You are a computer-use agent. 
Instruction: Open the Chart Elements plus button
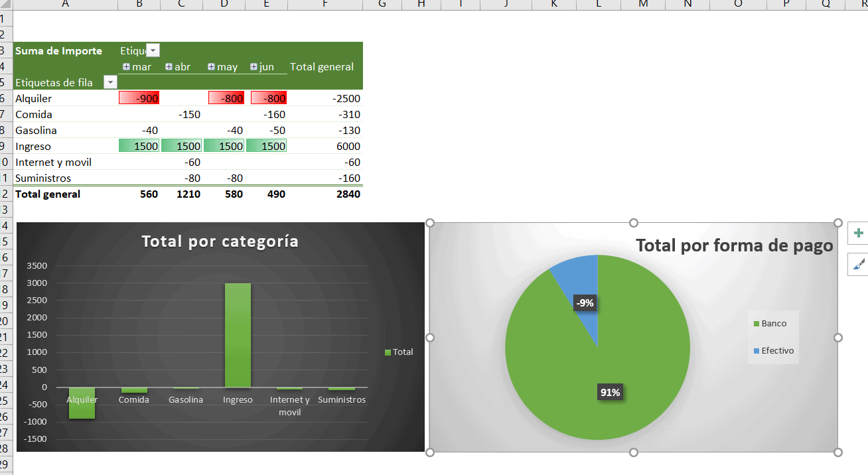click(x=859, y=234)
